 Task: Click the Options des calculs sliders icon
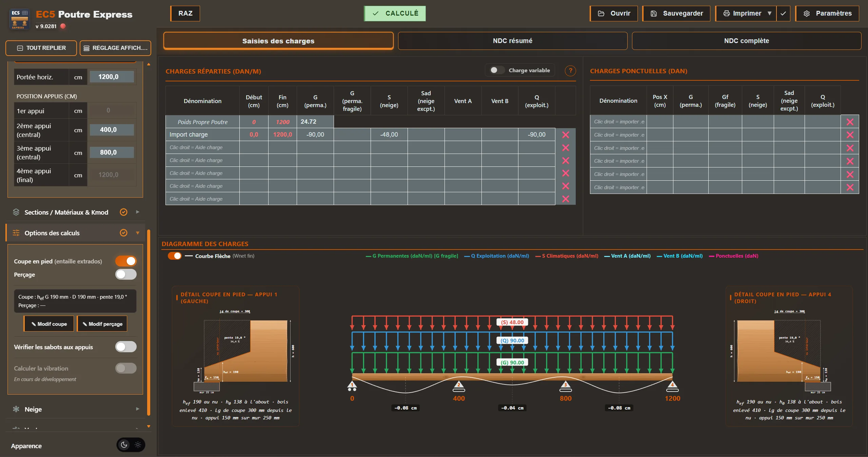click(16, 233)
